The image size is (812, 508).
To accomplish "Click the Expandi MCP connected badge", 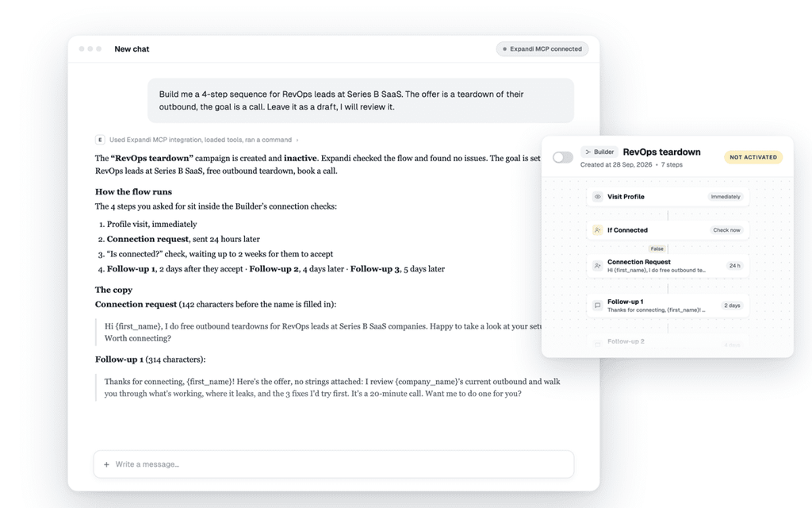I will [542, 49].
